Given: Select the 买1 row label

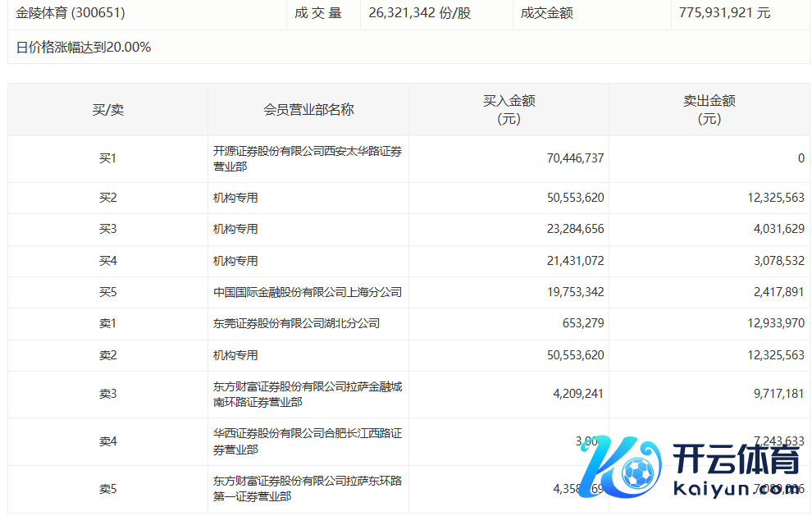Looking at the screenshot, I should (107, 158).
